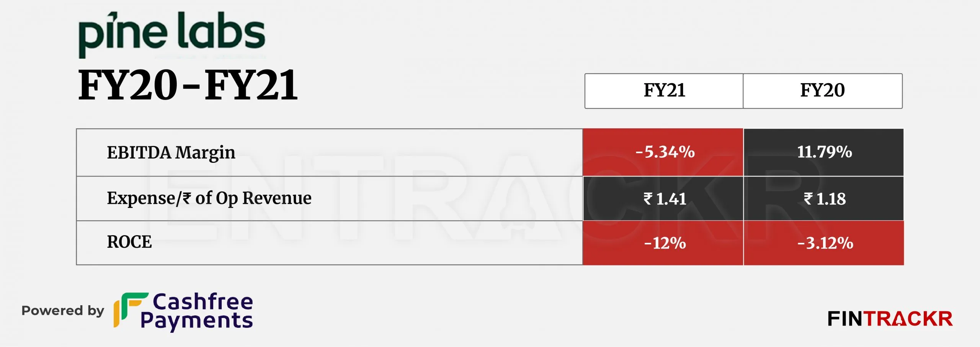Screen dimensions: 980x347
Task: Click the Cashfree Payments logo icon
Action: (x=131, y=310)
